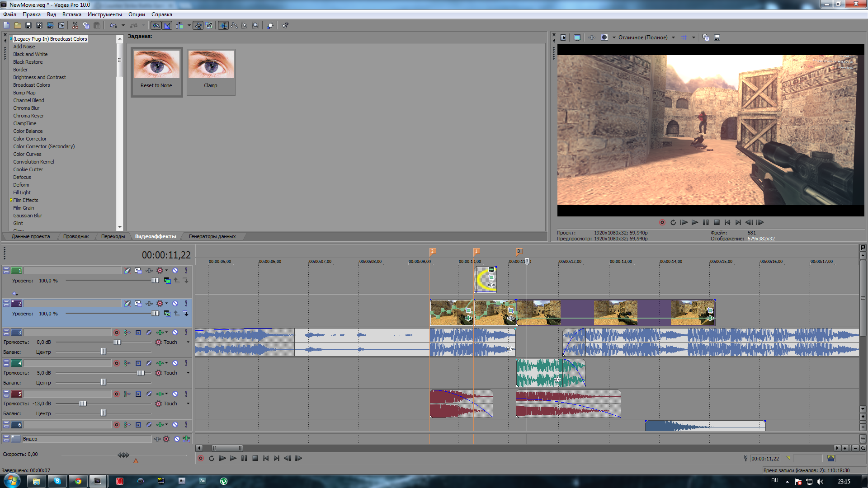Open the undo history dropdown arrow
This screenshot has width=868, height=488.
tap(123, 26)
